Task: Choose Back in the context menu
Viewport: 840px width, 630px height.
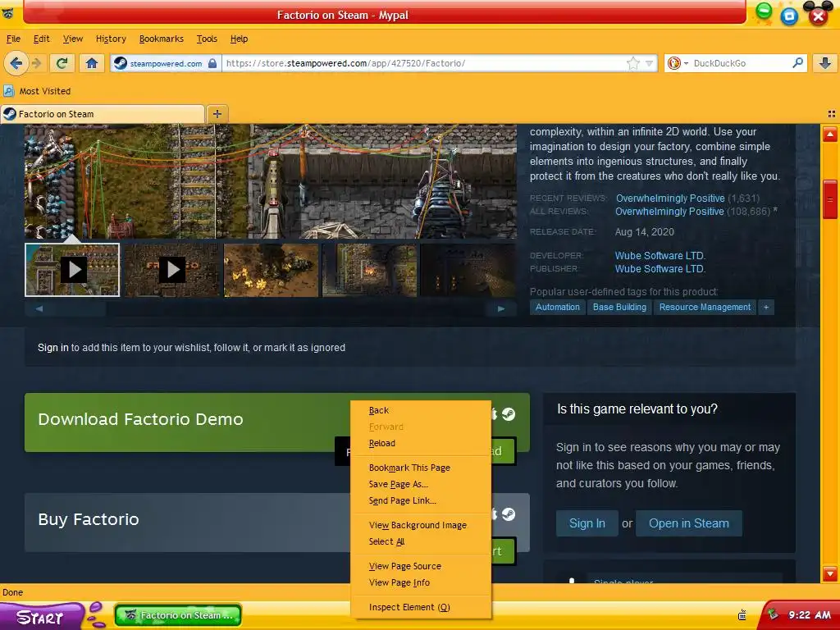Action: [421, 410]
